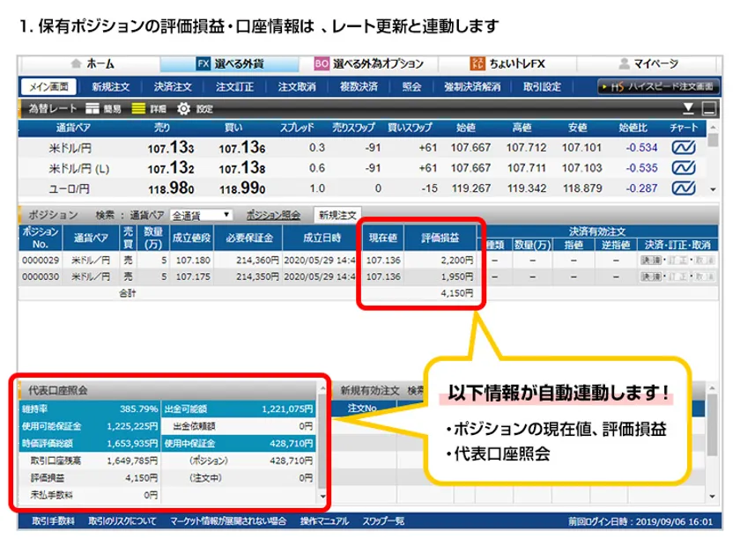Open the 選べる外貨 FX tab

(x=231, y=64)
